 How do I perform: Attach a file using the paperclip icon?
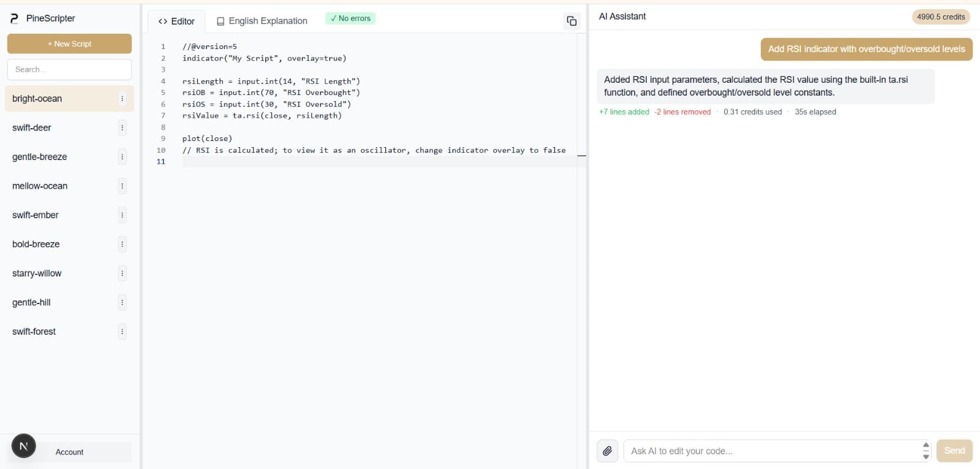pos(607,451)
